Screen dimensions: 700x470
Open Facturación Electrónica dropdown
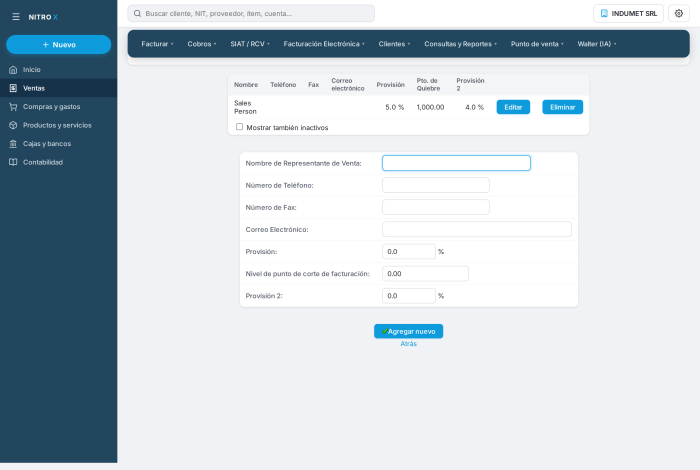pos(324,44)
